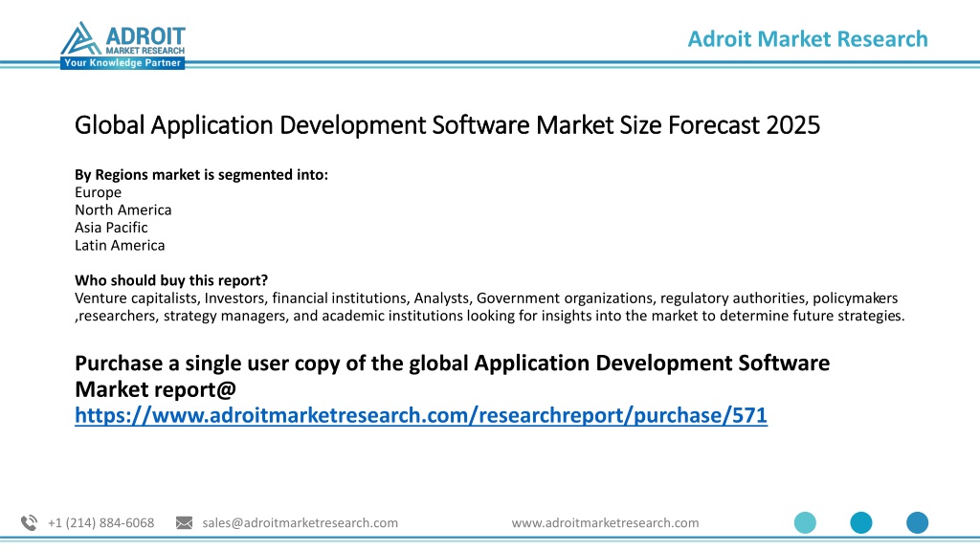Click the phone number +1 (214) 884-6068
This screenshot has height=551, width=980.
point(100,523)
